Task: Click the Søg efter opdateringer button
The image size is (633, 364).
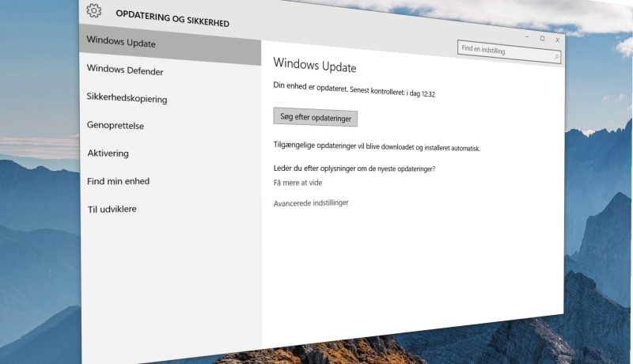Action: click(315, 117)
